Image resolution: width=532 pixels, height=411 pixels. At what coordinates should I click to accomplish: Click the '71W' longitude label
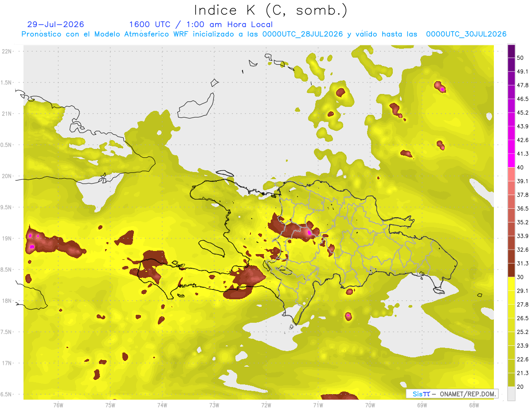318,405
